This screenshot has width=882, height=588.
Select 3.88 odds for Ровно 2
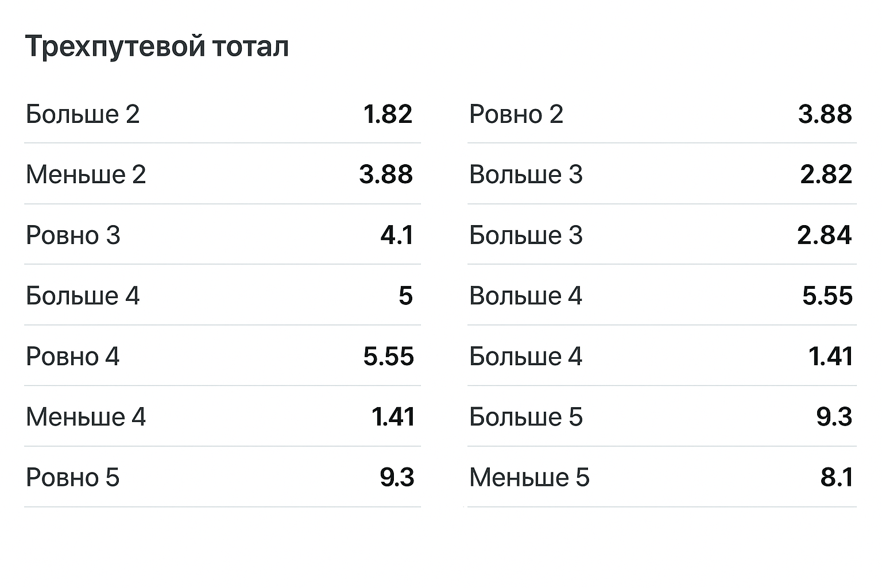point(825,114)
